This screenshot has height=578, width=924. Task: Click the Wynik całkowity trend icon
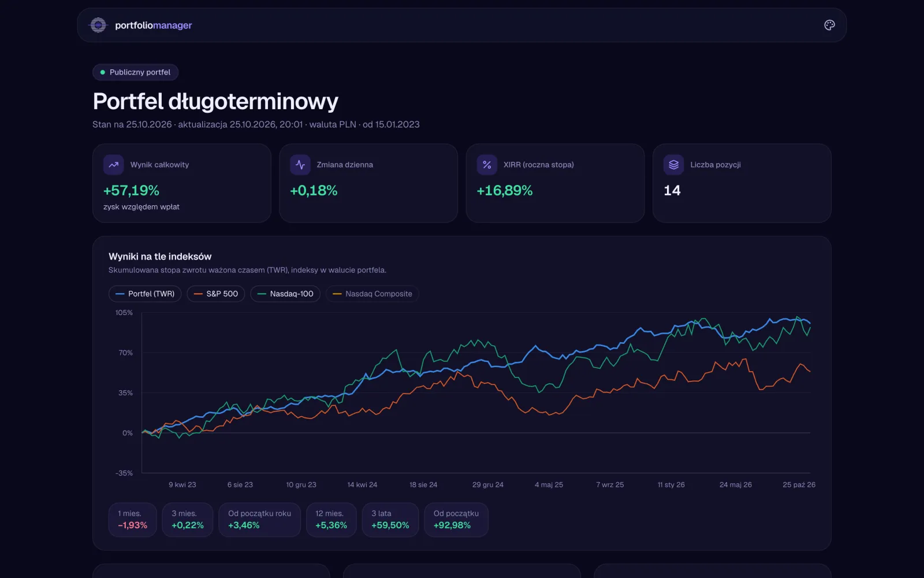114,165
